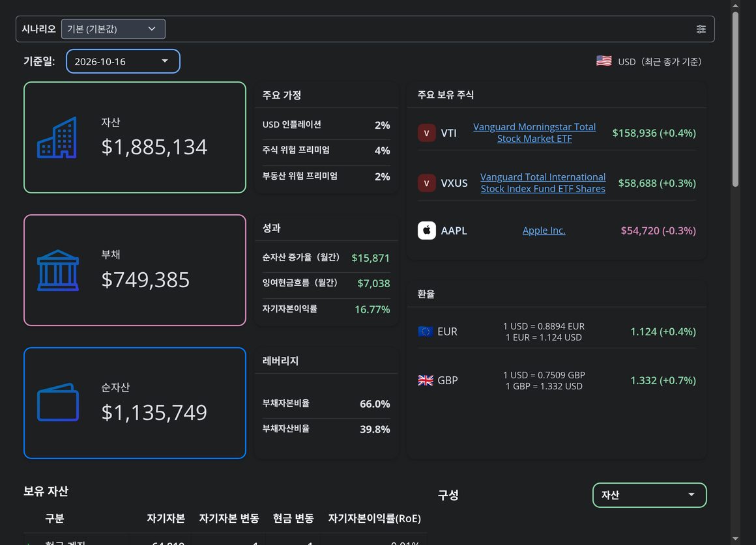756x545 pixels.
Task: Click the 구분 column header
Action: coord(55,518)
